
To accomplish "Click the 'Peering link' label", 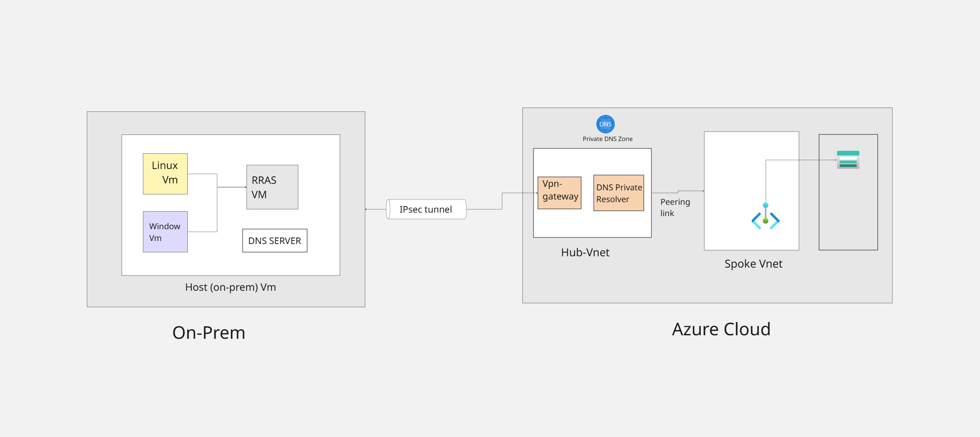I will [x=675, y=207].
